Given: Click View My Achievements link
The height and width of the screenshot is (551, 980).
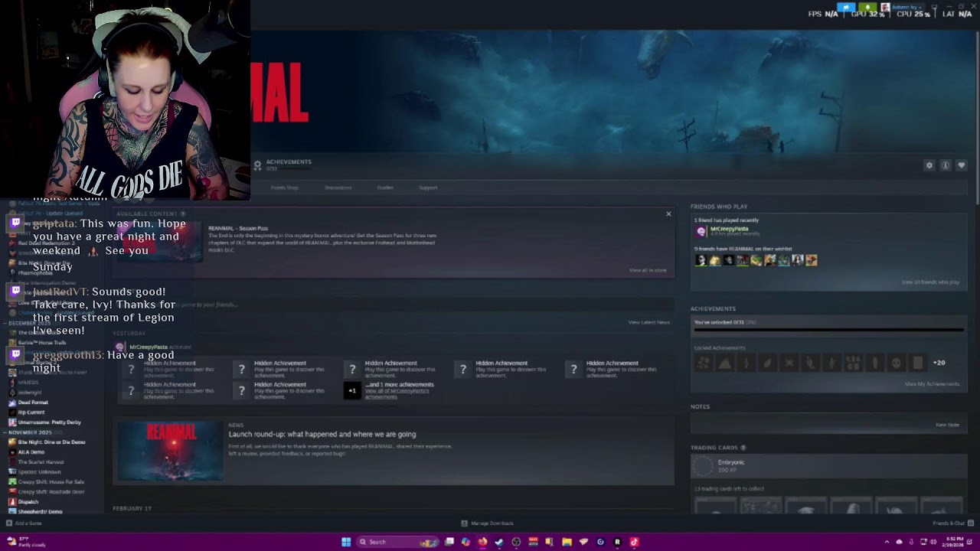Looking at the screenshot, I should pyautogui.click(x=932, y=384).
